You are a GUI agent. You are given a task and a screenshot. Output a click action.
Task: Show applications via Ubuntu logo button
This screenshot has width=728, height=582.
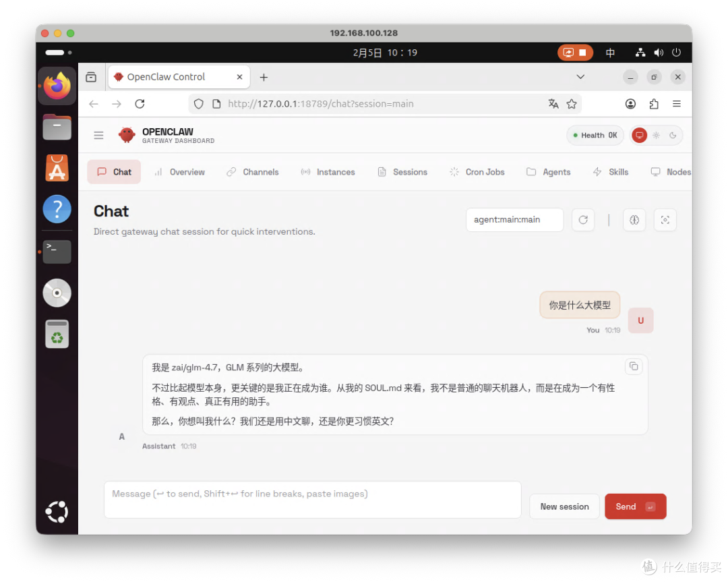(57, 512)
